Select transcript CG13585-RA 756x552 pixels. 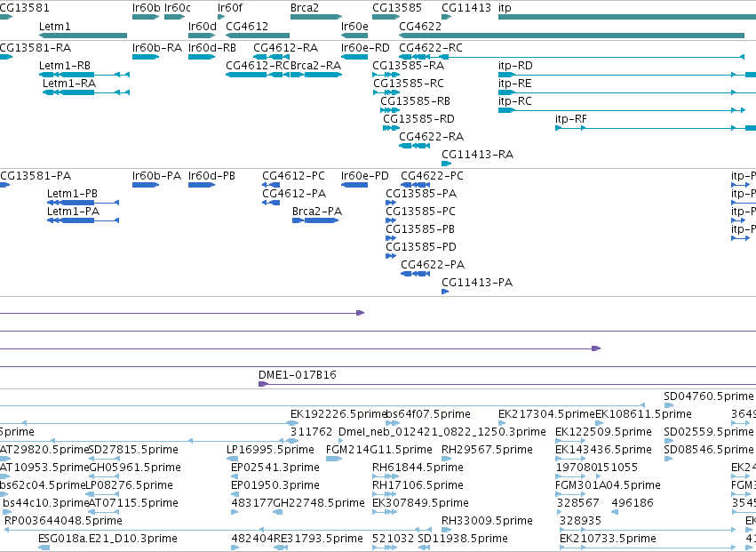(x=408, y=65)
